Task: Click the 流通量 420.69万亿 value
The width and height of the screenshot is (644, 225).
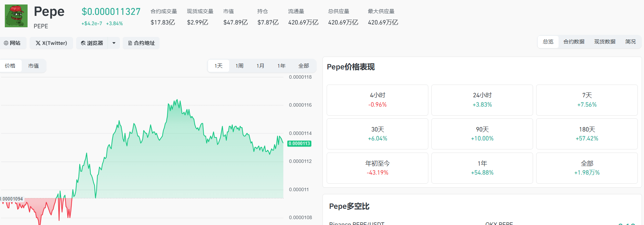Action: [x=303, y=22]
